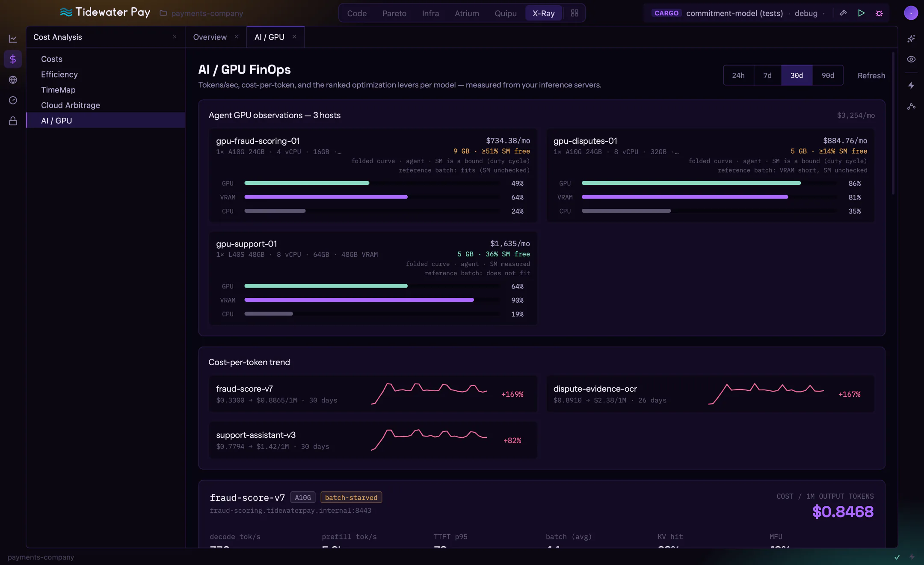The height and width of the screenshot is (565, 924).
Task: Close the AI / GPU tab
Action: point(294,37)
